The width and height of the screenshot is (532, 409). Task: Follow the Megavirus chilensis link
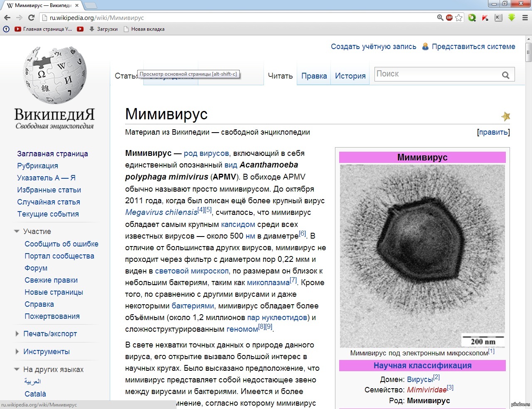coord(161,212)
